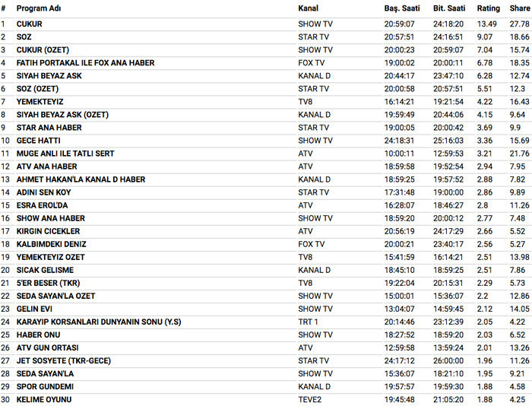Click FATIH PORTAKAL ILE FOX ANA HABER

coord(87,63)
